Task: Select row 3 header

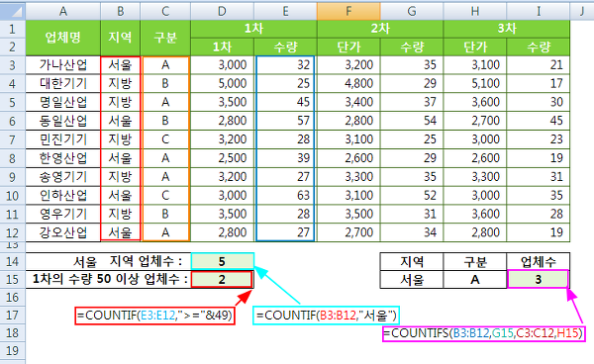Action: pyautogui.click(x=13, y=65)
